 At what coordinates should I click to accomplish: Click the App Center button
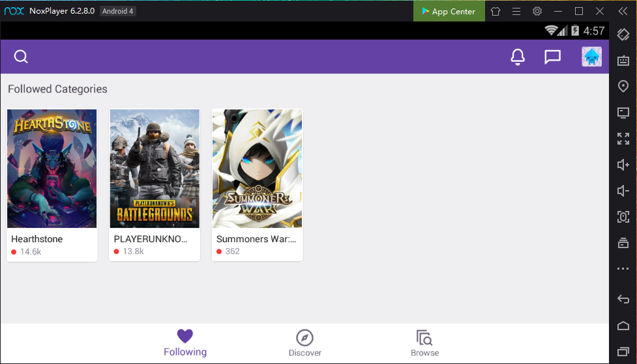pos(449,11)
